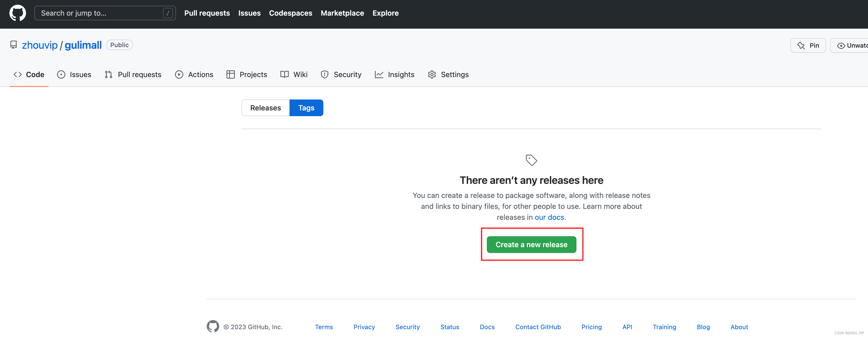The image size is (868, 337).
Task: Click the GitHub footer logo
Action: tap(213, 327)
